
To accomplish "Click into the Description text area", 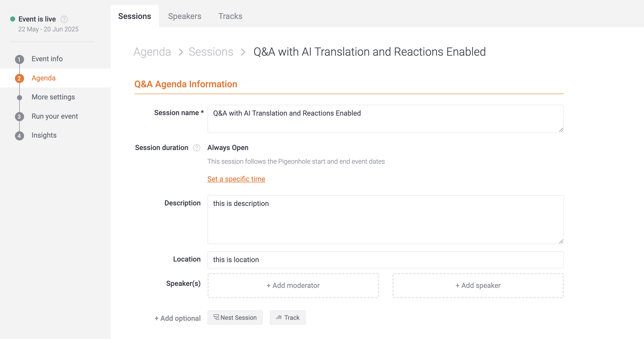I will pos(386,220).
